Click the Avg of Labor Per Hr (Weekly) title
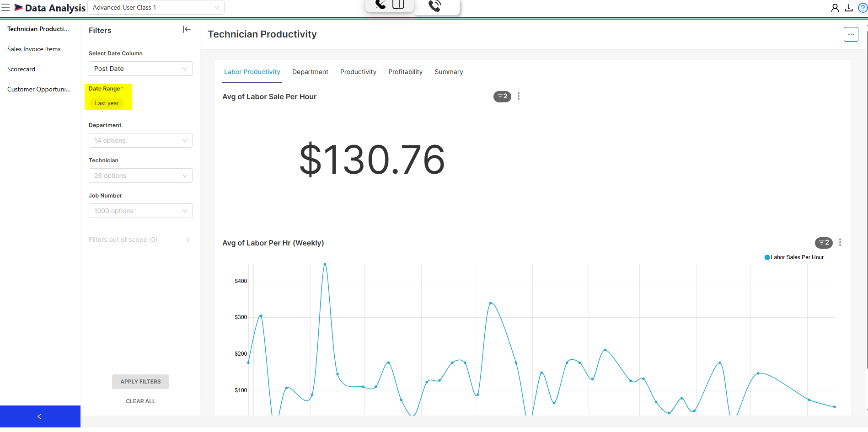Screen dimensions: 868x432 click(x=273, y=243)
